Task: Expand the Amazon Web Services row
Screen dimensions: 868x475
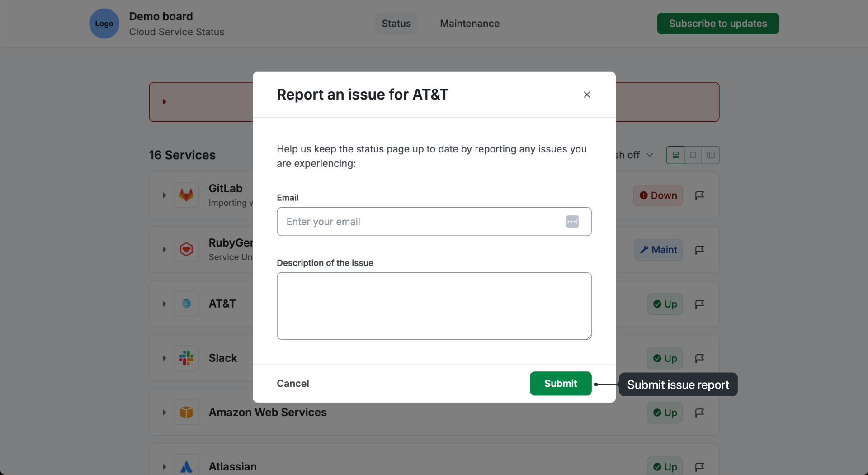Action: pyautogui.click(x=164, y=413)
